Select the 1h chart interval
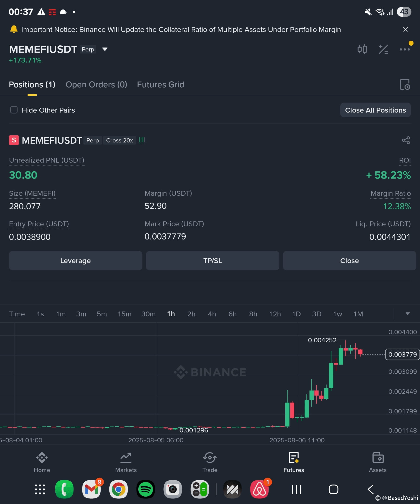This screenshot has height=504, width=420. pos(171,314)
